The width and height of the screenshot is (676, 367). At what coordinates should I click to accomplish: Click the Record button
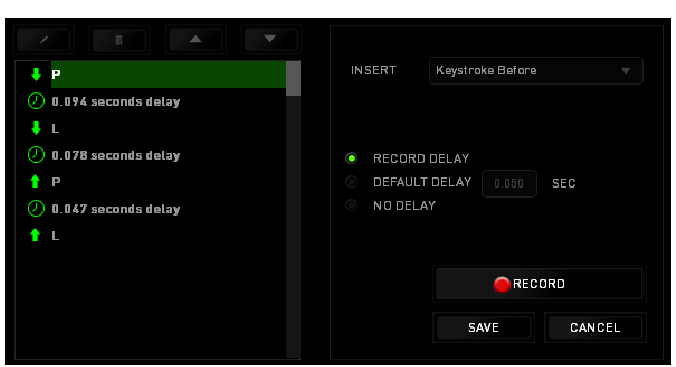539,284
